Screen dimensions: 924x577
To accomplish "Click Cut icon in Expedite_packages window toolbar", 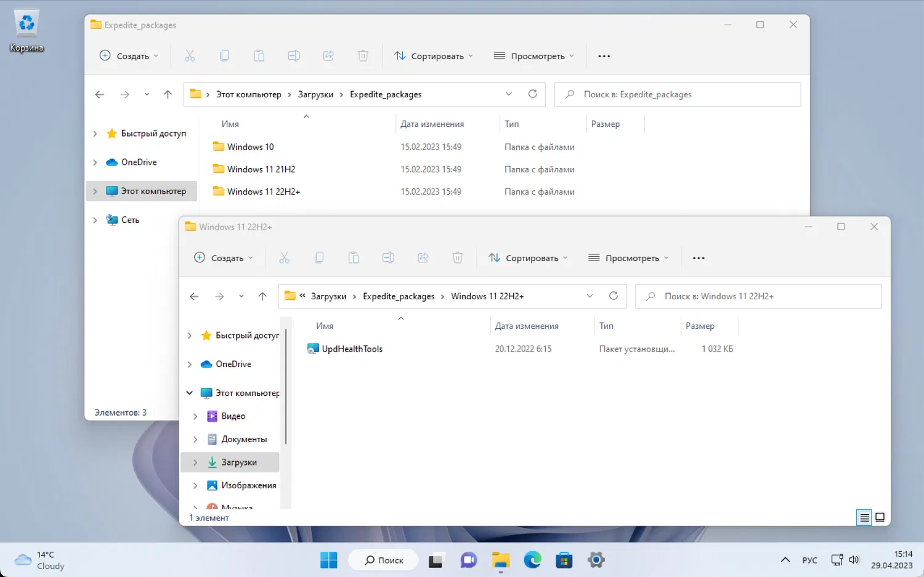I will tap(190, 56).
